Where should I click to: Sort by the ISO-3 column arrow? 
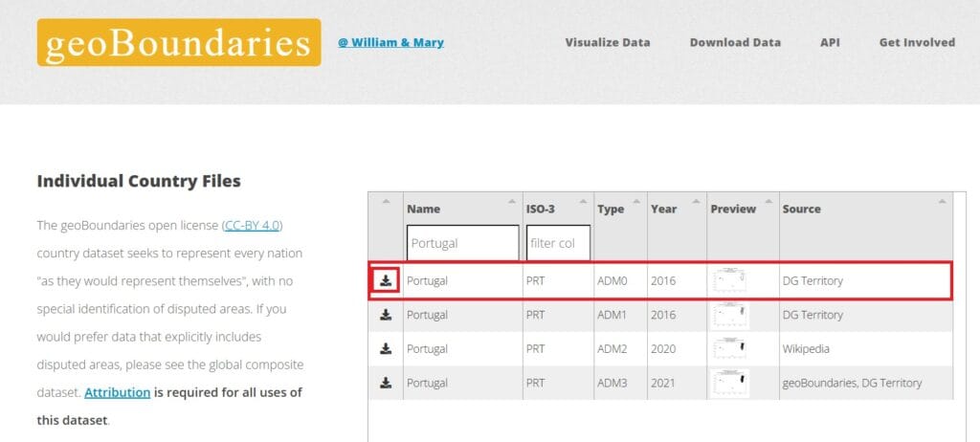(583, 201)
